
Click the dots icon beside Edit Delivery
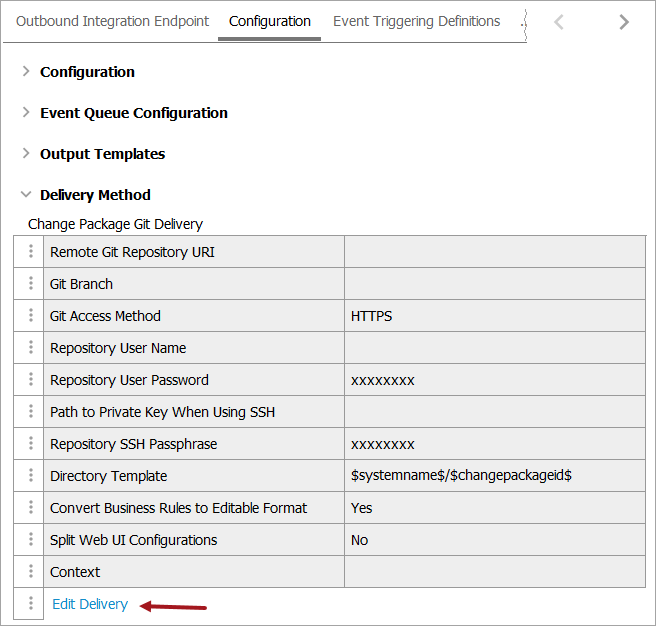pos(31,604)
